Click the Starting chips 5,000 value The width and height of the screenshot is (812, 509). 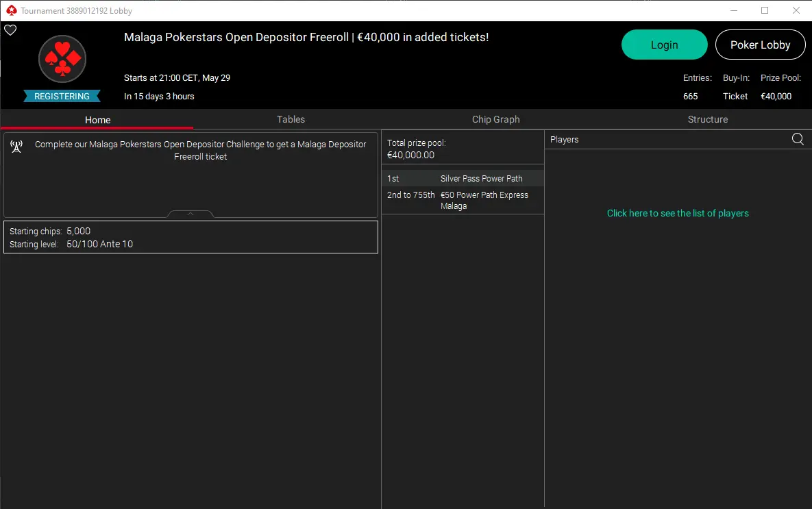(x=78, y=231)
